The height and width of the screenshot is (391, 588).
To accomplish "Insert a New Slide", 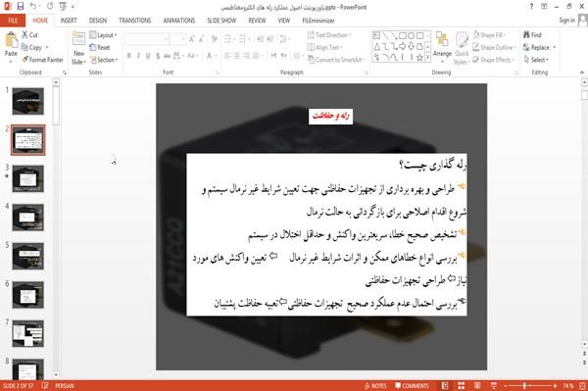I will (78, 49).
